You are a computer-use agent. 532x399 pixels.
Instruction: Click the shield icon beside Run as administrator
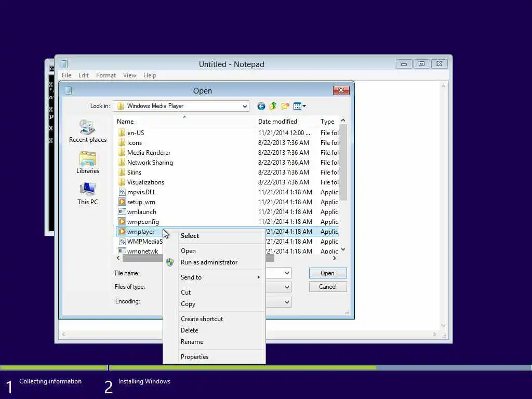(x=170, y=262)
